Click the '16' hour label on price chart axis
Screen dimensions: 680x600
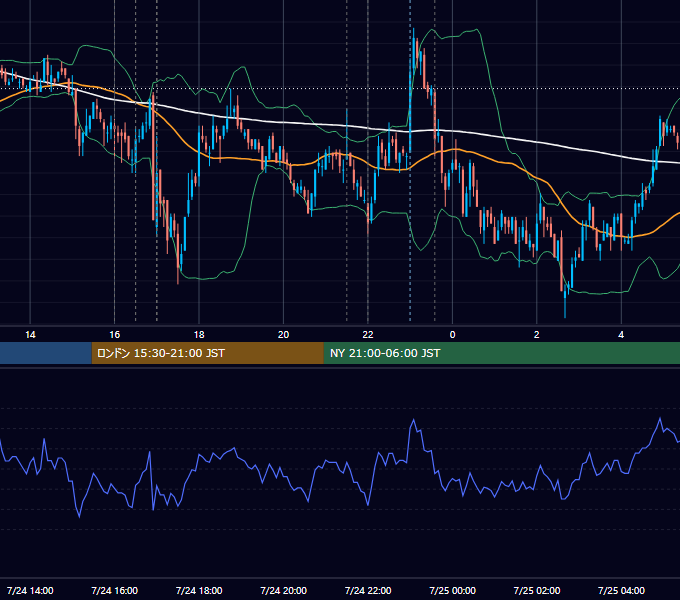tap(114, 335)
